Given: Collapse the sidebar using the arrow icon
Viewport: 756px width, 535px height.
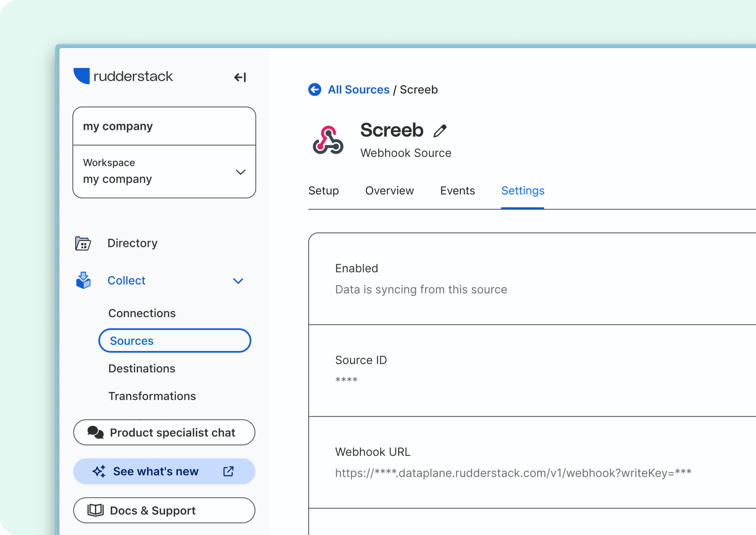Looking at the screenshot, I should [x=240, y=77].
